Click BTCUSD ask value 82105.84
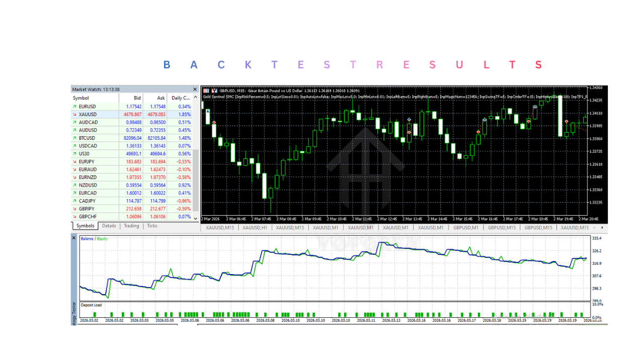 point(156,138)
